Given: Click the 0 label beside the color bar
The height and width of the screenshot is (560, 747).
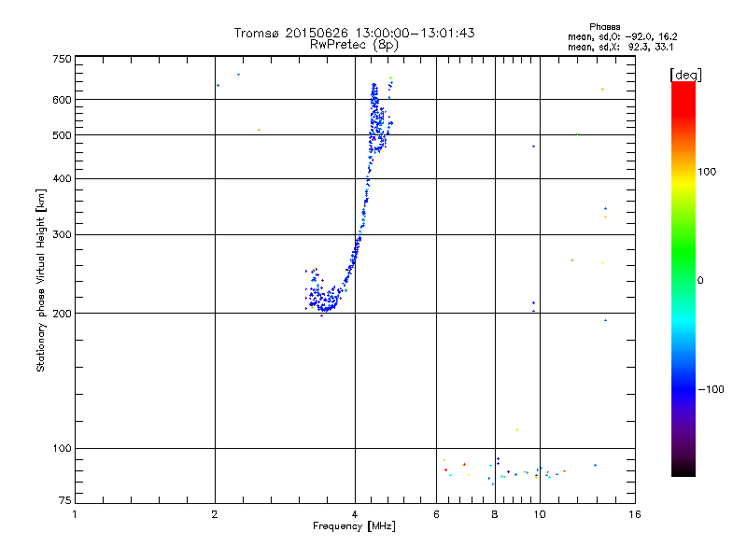Looking at the screenshot, I should click(700, 281).
